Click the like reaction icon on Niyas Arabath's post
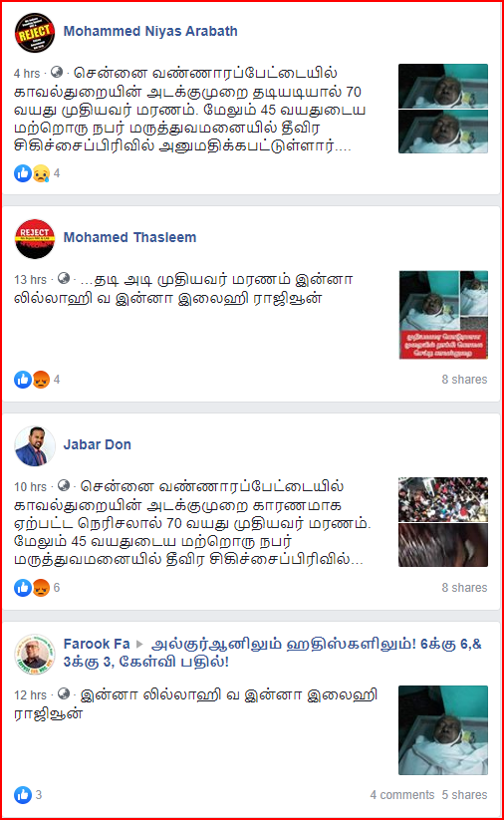504x820 pixels. tap(23, 173)
